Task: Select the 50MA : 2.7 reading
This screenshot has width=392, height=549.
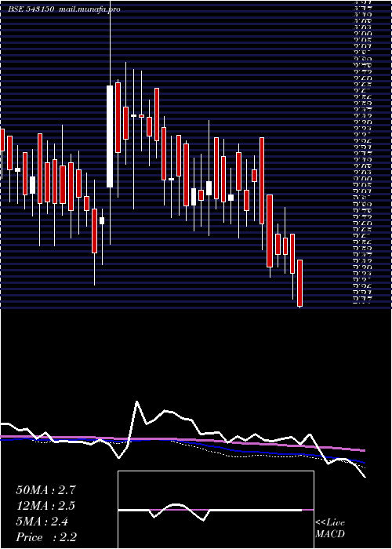Action: click(x=45, y=490)
